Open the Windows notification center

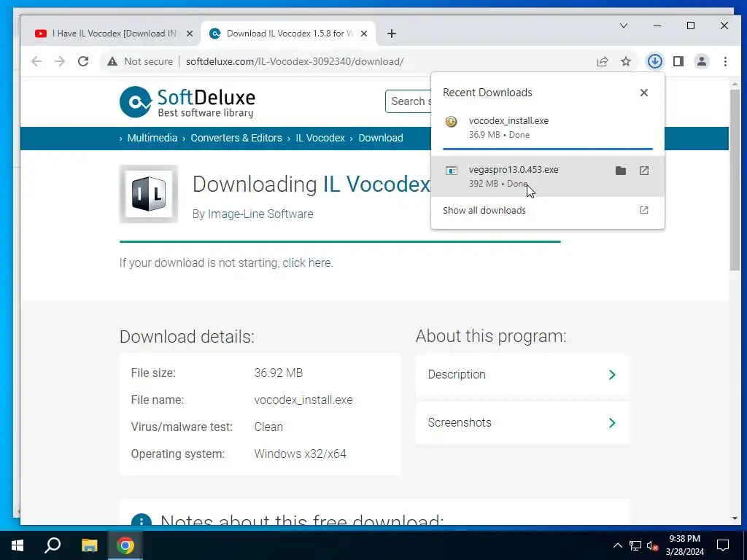(723, 545)
